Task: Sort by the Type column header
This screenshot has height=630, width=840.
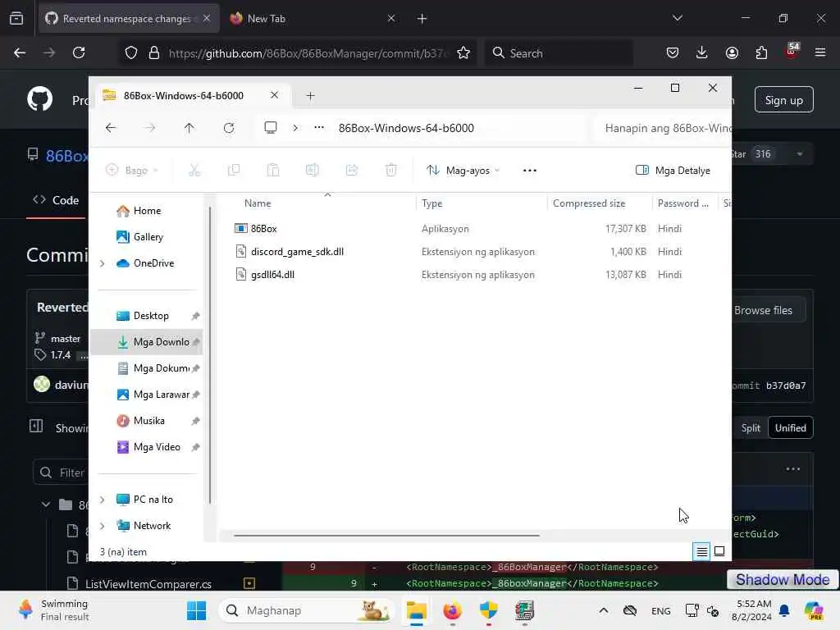Action: coord(431,203)
